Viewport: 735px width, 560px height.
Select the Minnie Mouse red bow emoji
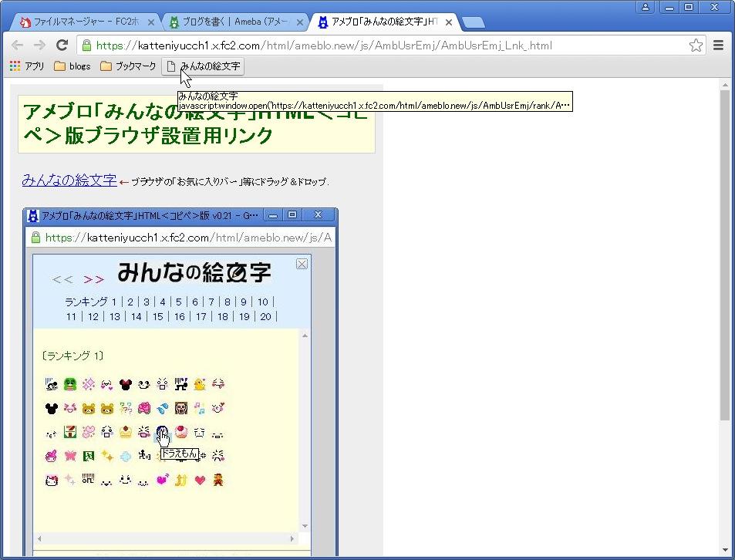point(125,384)
